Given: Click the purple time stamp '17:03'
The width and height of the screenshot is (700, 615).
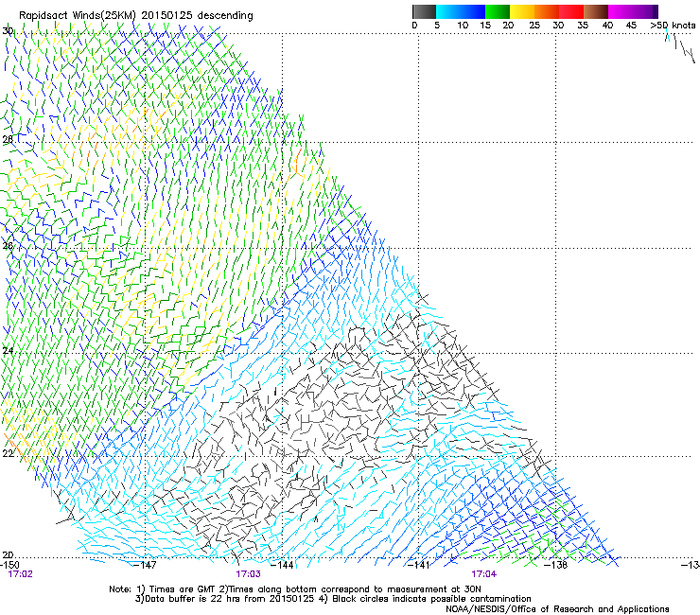Looking at the screenshot, I should pyautogui.click(x=248, y=574).
